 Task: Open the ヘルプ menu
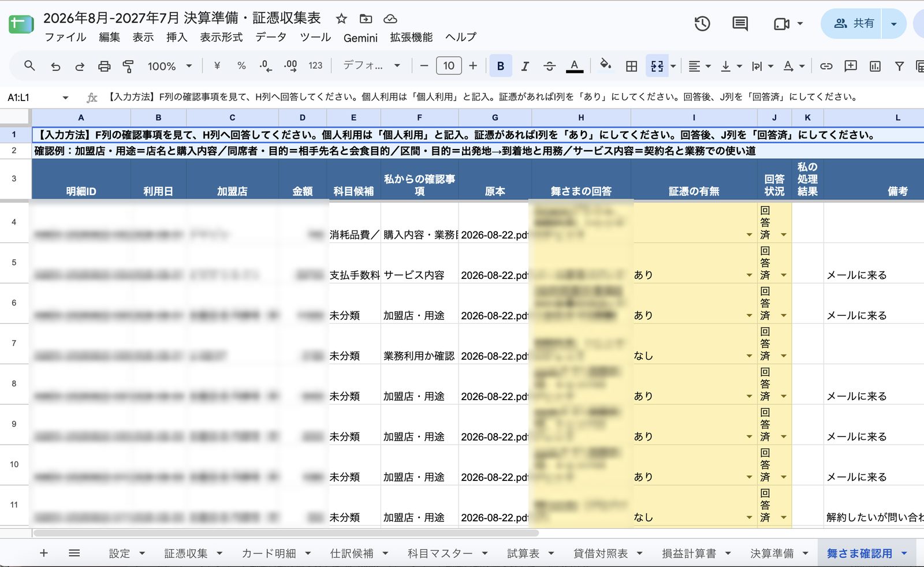[460, 37]
